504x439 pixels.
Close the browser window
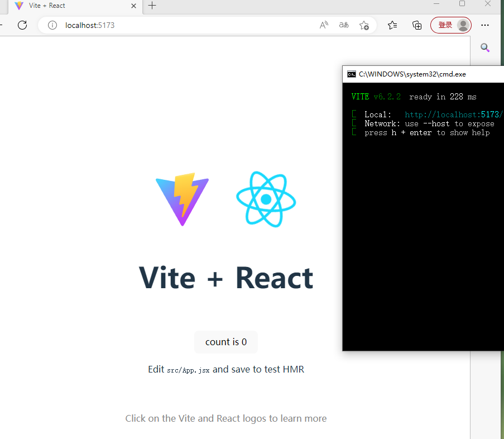(488, 4)
